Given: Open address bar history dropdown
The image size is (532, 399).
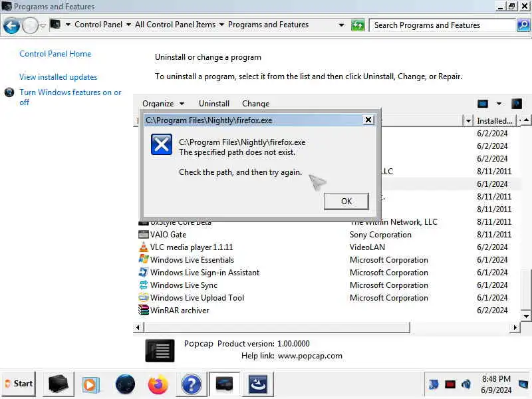Looking at the screenshot, I should (341, 25).
